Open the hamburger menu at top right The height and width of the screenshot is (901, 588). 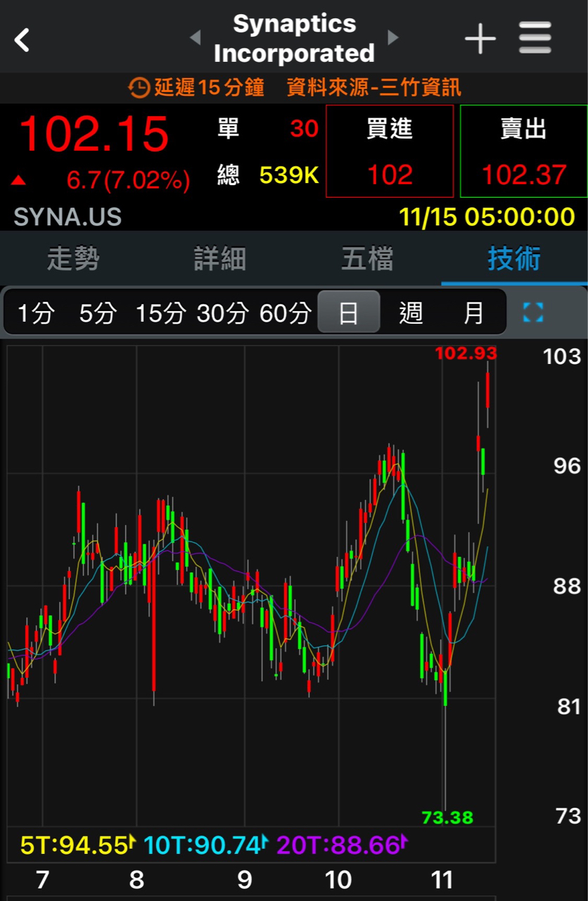coord(535,39)
